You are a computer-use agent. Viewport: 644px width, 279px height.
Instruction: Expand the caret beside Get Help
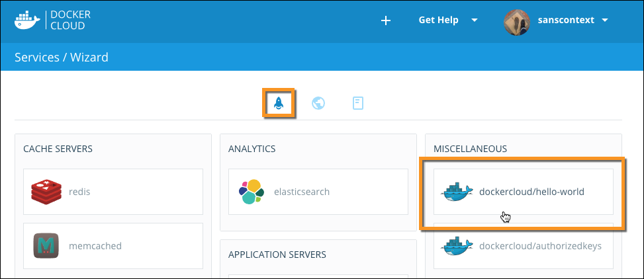coord(474,20)
